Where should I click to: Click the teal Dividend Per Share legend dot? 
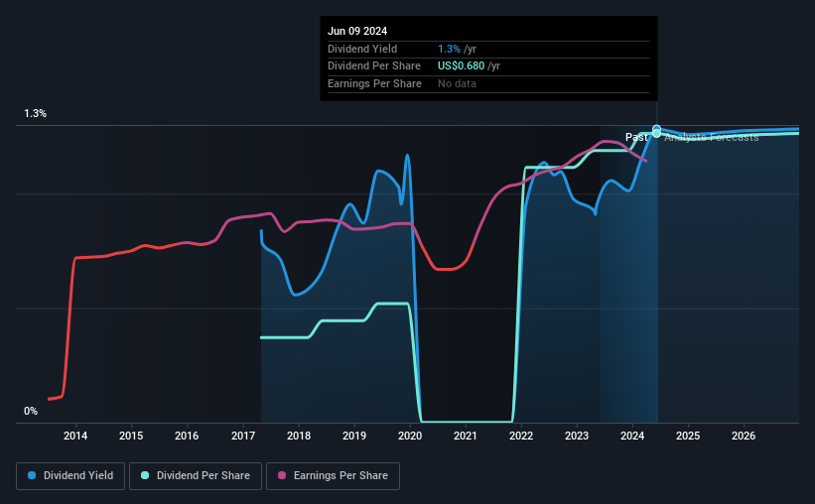[145, 475]
